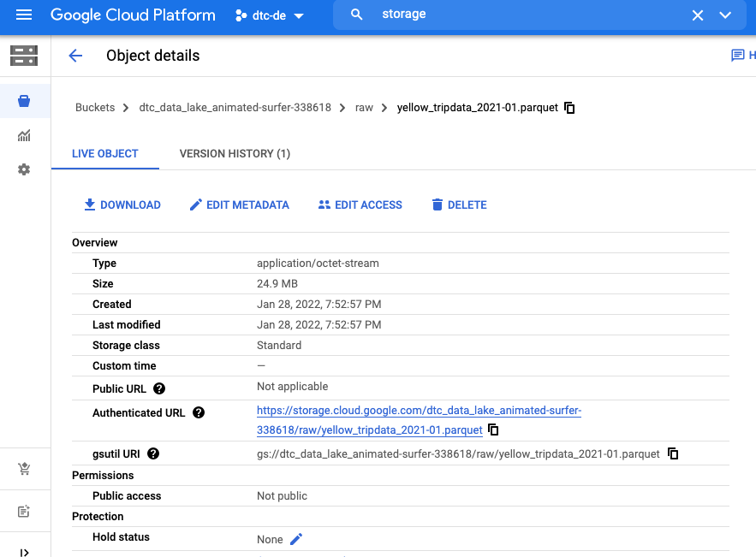This screenshot has width=756, height=557.
Task: Select yellow_tripdata_2021-01.parquet breadcrumb text
Action: click(478, 108)
